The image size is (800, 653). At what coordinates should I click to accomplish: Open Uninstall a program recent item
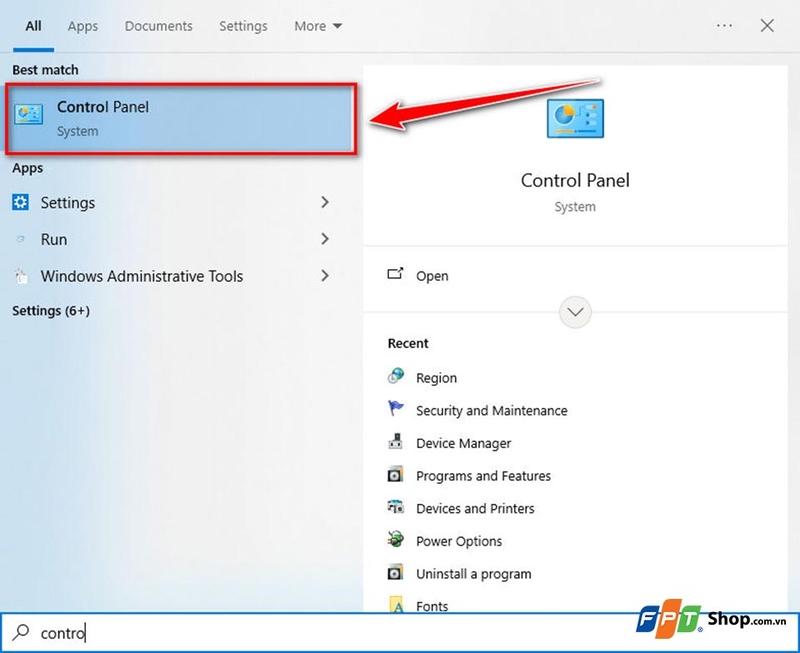click(x=473, y=574)
